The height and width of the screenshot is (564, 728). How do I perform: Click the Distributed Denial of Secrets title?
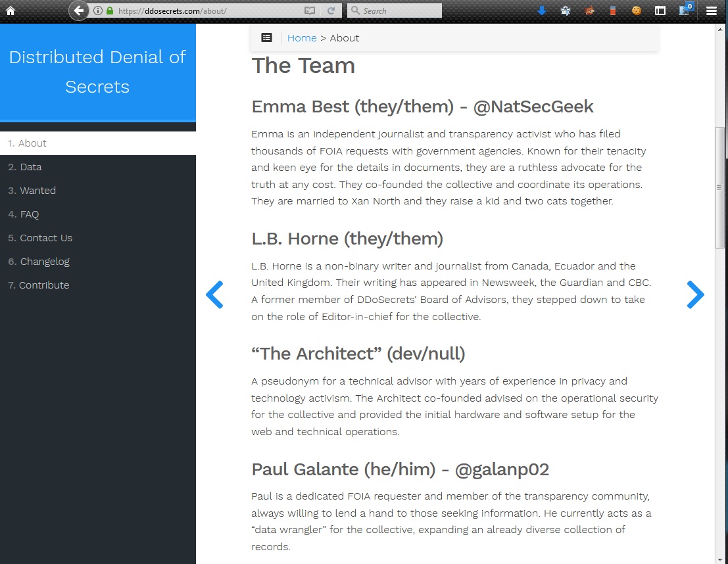click(x=97, y=72)
